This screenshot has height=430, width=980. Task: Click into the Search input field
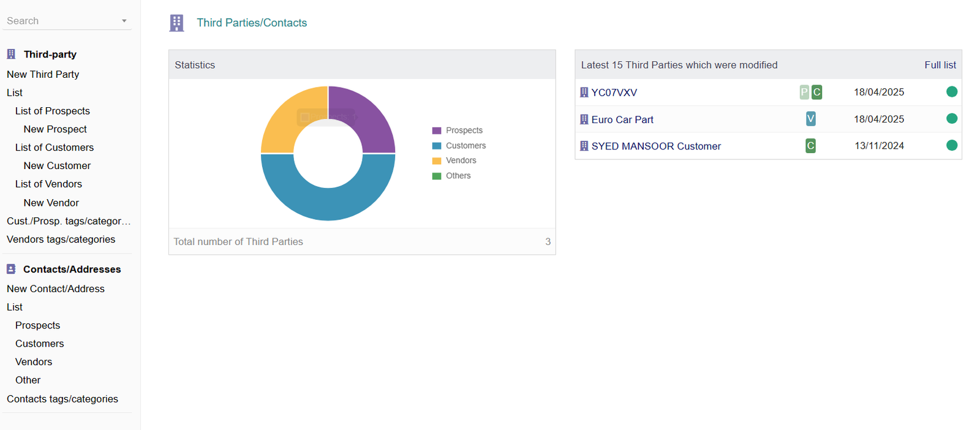coord(61,21)
